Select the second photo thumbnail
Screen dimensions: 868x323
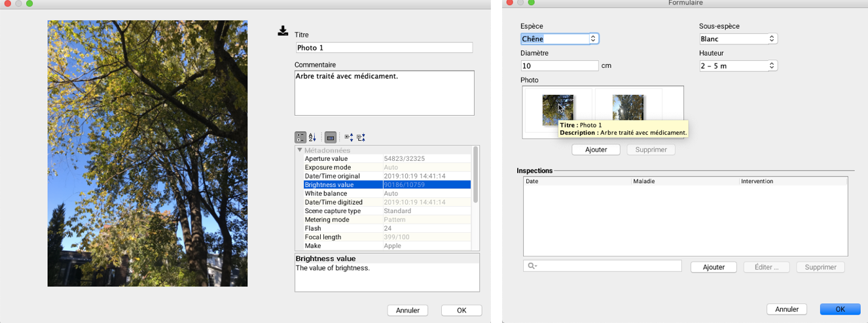click(628, 109)
